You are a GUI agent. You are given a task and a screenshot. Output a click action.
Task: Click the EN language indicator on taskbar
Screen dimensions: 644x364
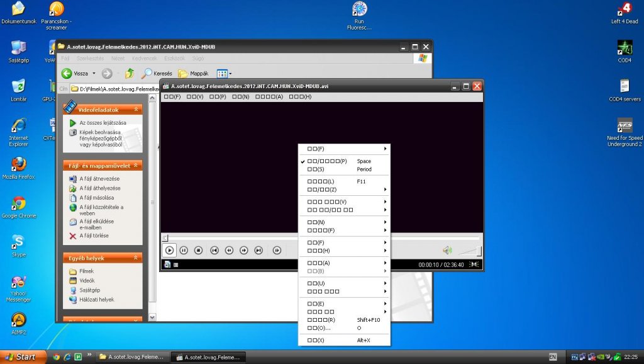coord(553,357)
